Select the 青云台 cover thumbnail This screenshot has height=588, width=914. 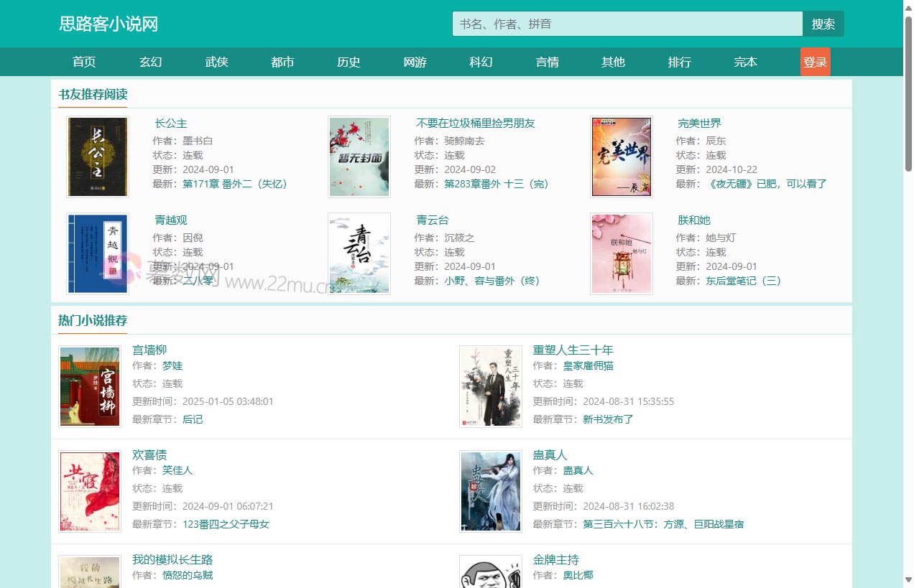[x=359, y=253]
